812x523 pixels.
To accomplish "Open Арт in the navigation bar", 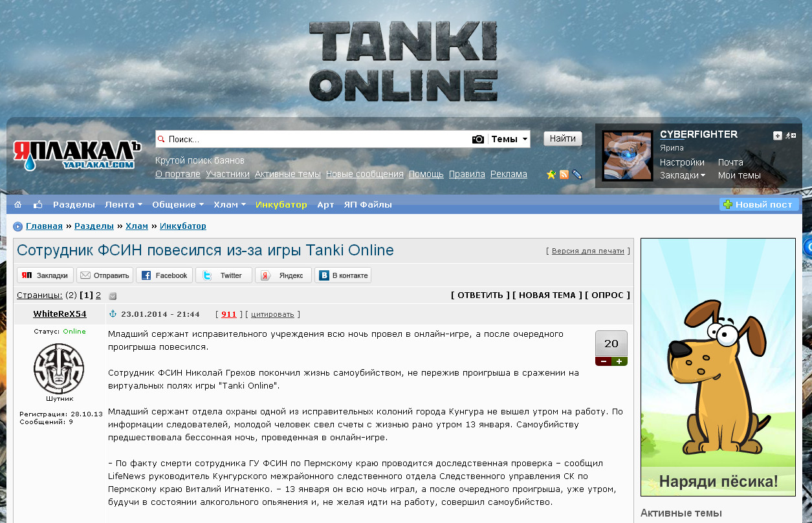I will click(325, 204).
